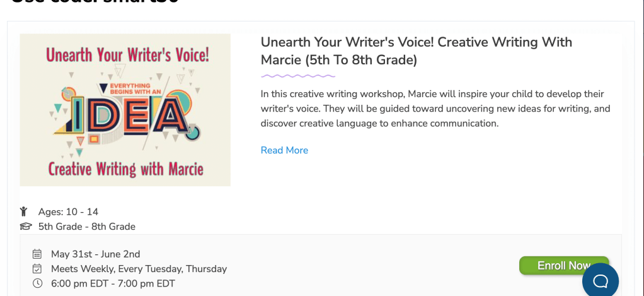The width and height of the screenshot is (644, 296).
Task: Click the course description paragraph
Action: (x=435, y=109)
